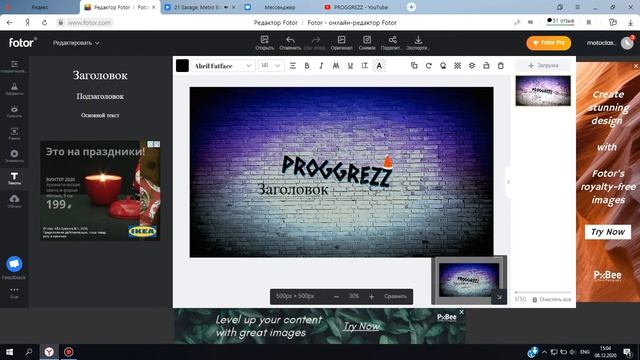640x360 pixels.
Task: Open the Feedback chat bubble
Action: point(14,264)
